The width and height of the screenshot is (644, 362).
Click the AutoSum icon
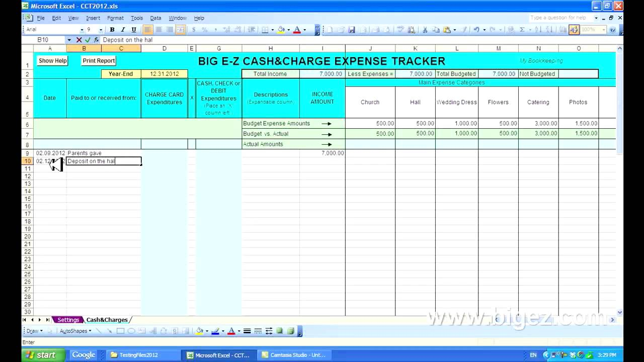coord(522,30)
